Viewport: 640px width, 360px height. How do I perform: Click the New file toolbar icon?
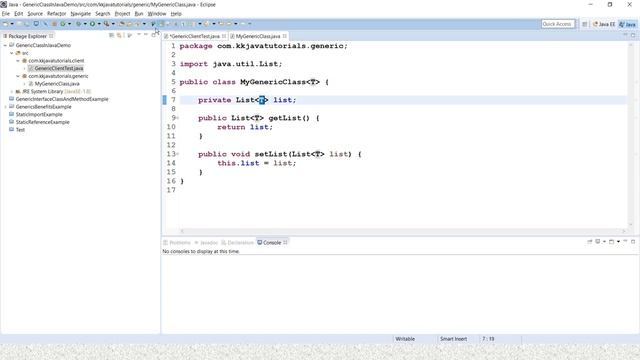pyautogui.click(x=6, y=24)
